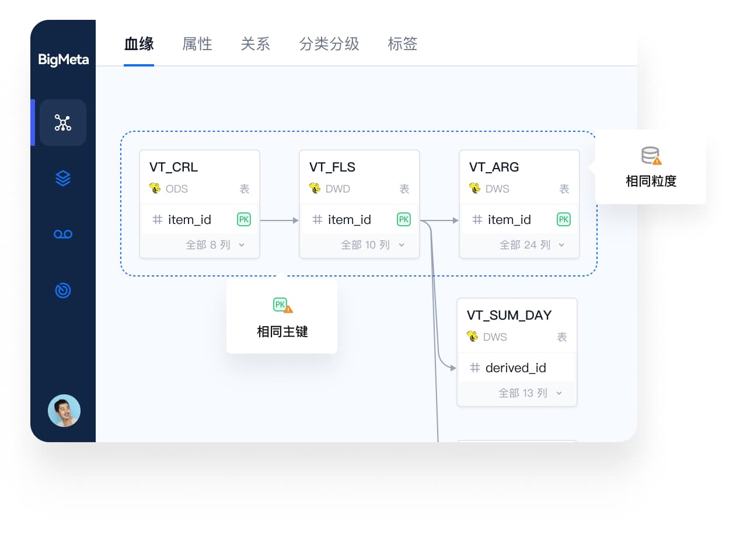747x560 pixels.
Task: Click the DWD layer label
Action: click(338, 188)
